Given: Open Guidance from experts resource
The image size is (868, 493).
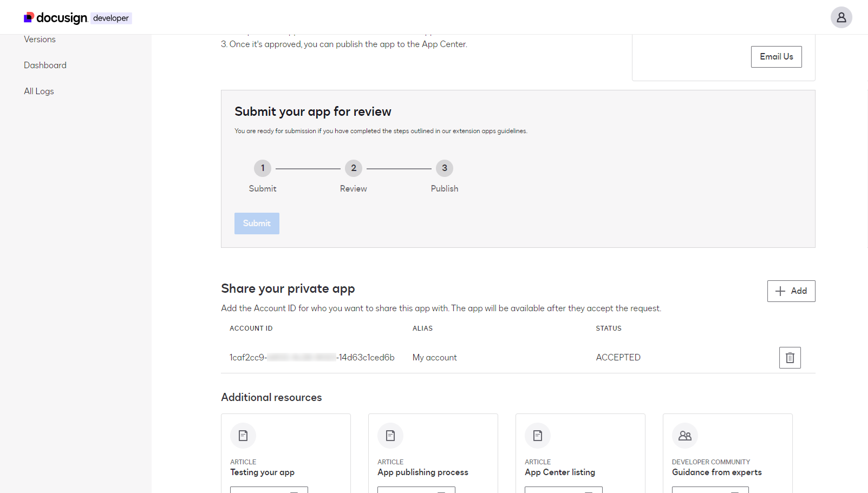Looking at the screenshot, I should pyautogui.click(x=717, y=472).
